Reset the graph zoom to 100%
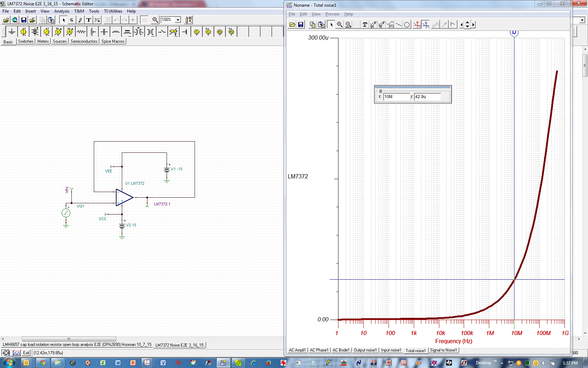The width and height of the screenshot is (588, 368). 348,25
